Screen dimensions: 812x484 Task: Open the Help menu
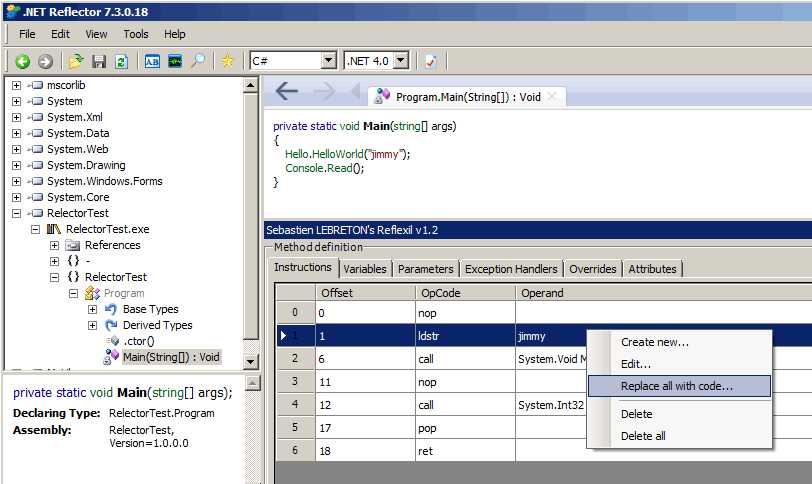pyautogui.click(x=175, y=34)
